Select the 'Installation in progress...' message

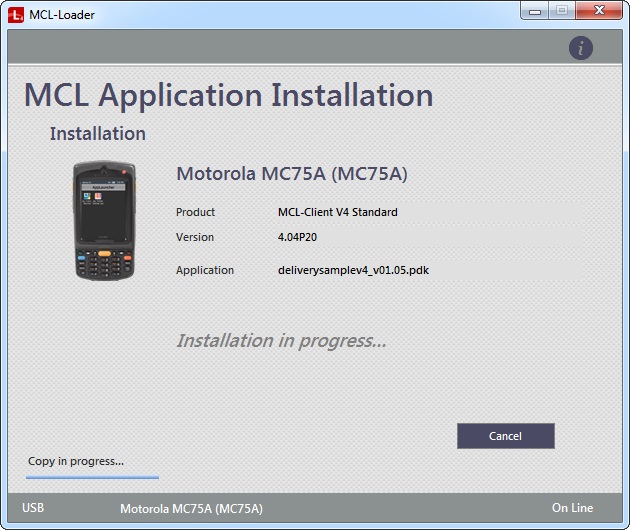point(281,341)
